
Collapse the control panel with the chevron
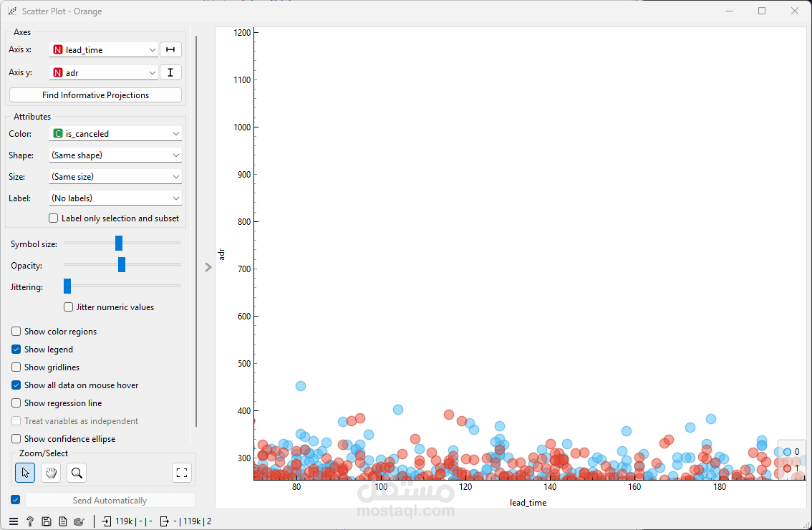[x=208, y=267]
